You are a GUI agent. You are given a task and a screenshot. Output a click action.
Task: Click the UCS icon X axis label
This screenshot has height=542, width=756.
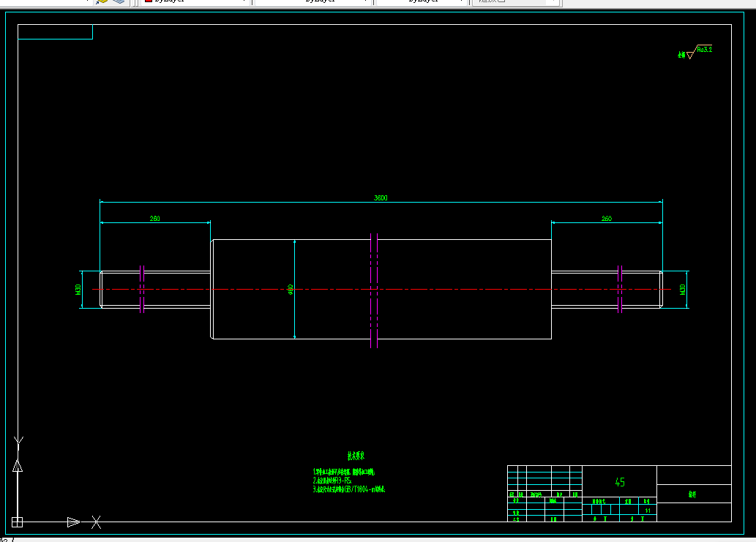[x=97, y=522]
